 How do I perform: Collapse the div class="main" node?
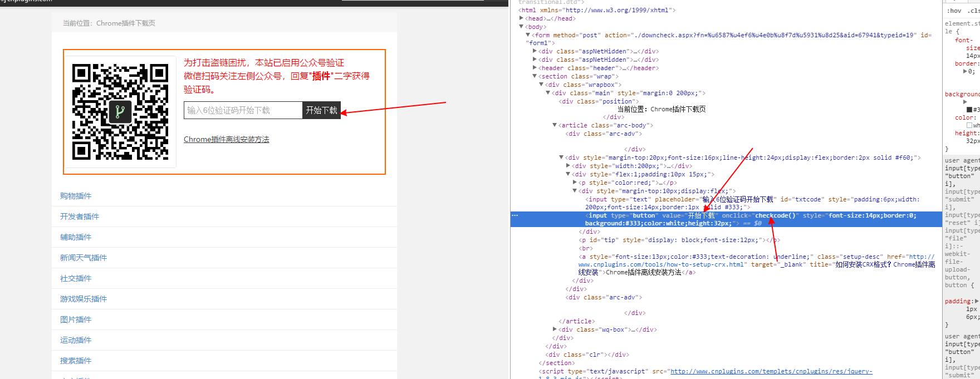(548, 93)
